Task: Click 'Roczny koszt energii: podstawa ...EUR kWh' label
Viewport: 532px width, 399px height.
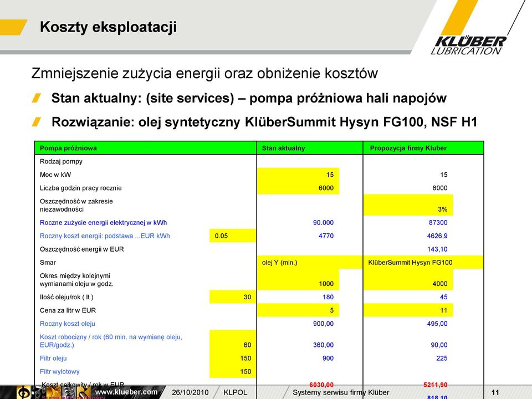Action: (105, 236)
